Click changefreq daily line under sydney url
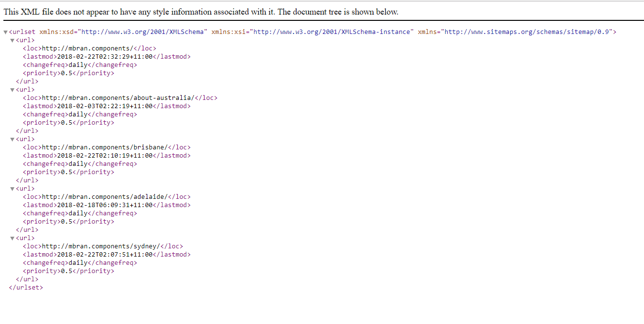This screenshot has width=644, height=324. click(x=80, y=262)
